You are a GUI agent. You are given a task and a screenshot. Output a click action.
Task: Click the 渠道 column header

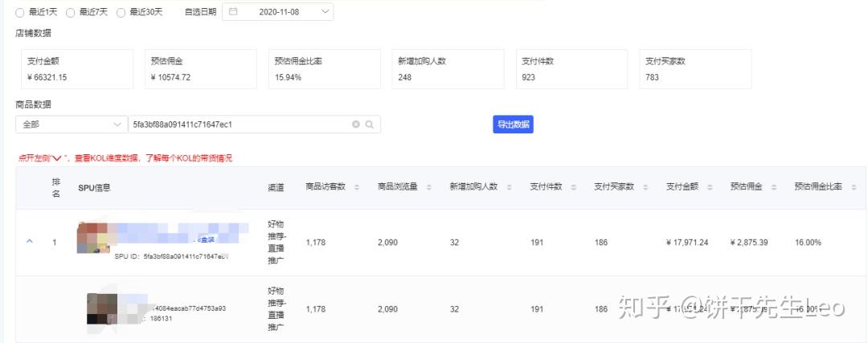coord(276,187)
